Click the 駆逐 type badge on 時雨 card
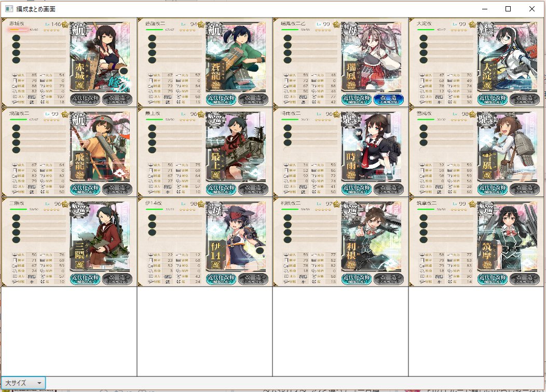 [351, 120]
